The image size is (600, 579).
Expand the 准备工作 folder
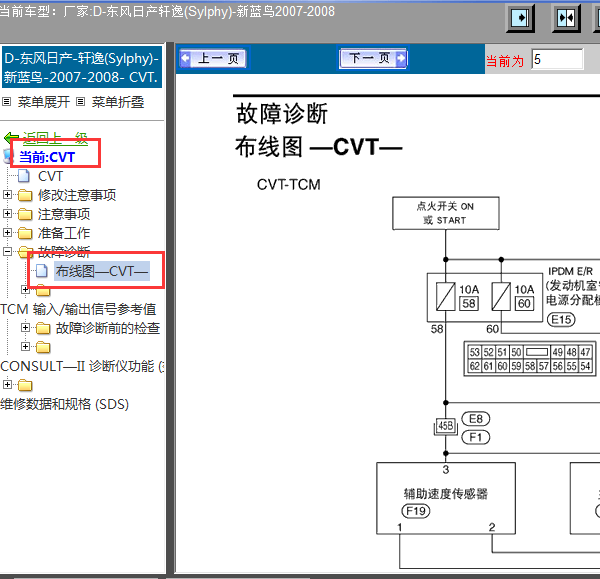(x=7, y=232)
